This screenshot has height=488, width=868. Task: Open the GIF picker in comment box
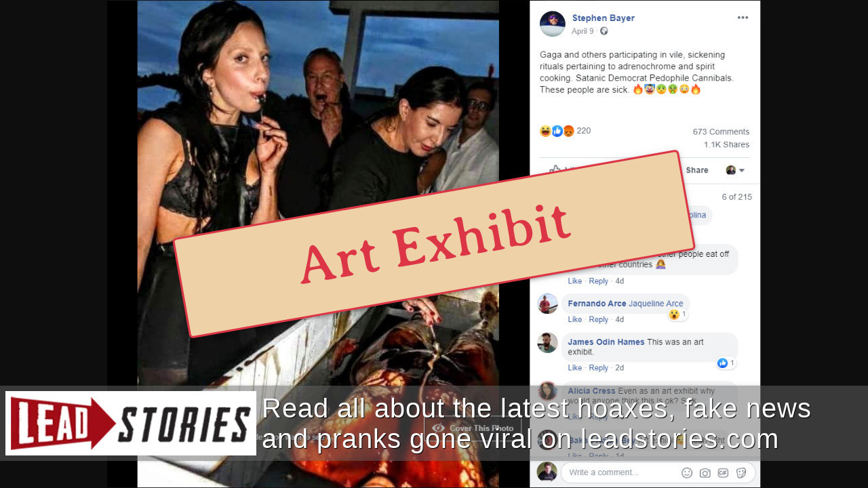[723, 472]
